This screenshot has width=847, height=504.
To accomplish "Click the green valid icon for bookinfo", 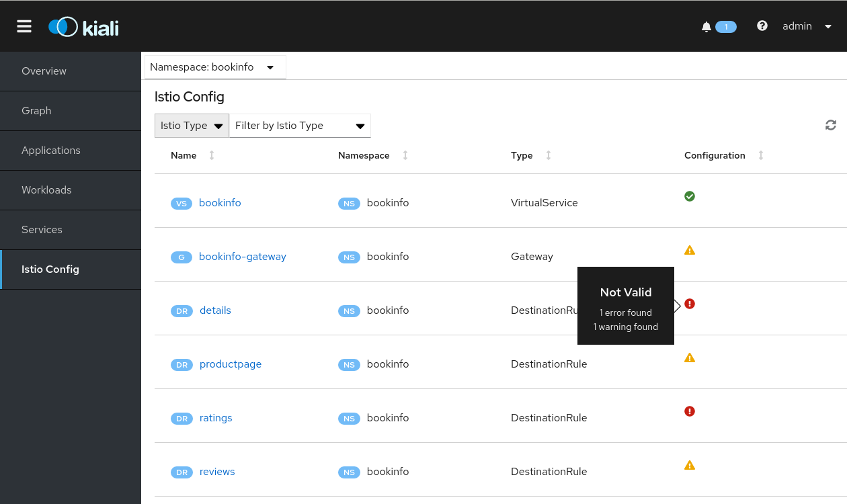I will (690, 196).
